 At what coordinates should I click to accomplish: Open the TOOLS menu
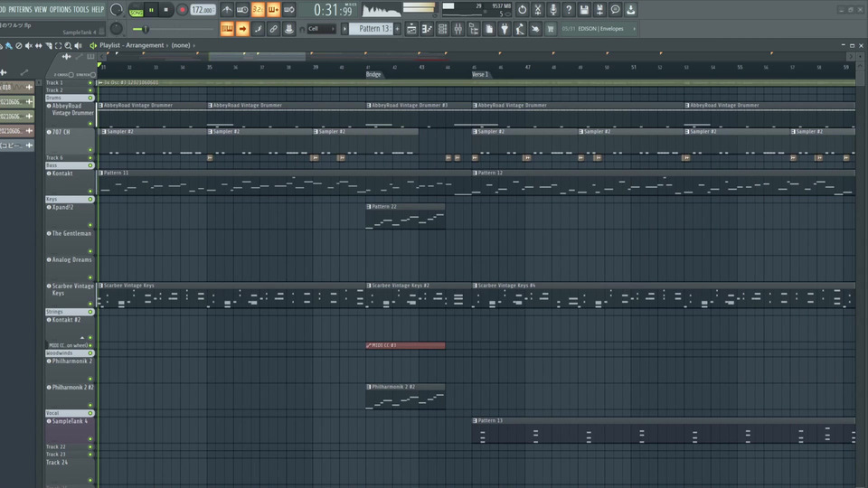[80, 9]
